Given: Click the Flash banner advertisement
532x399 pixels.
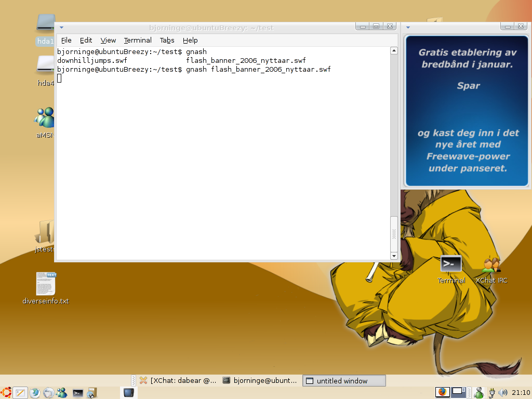Looking at the screenshot, I should coord(467,111).
